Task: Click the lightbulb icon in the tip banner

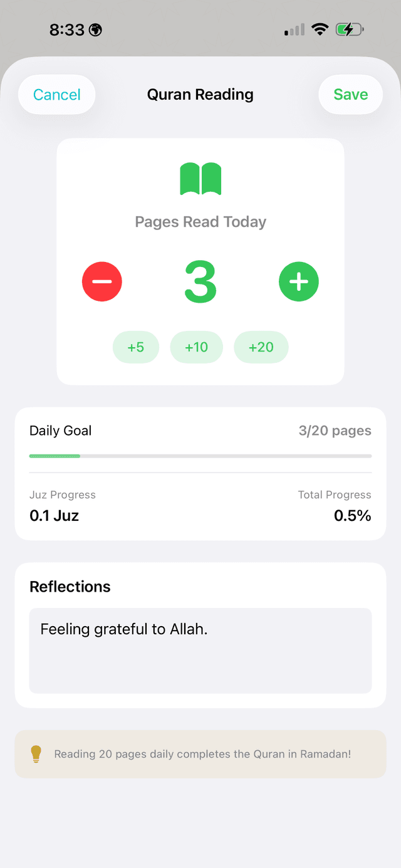Action: (x=36, y=754)
